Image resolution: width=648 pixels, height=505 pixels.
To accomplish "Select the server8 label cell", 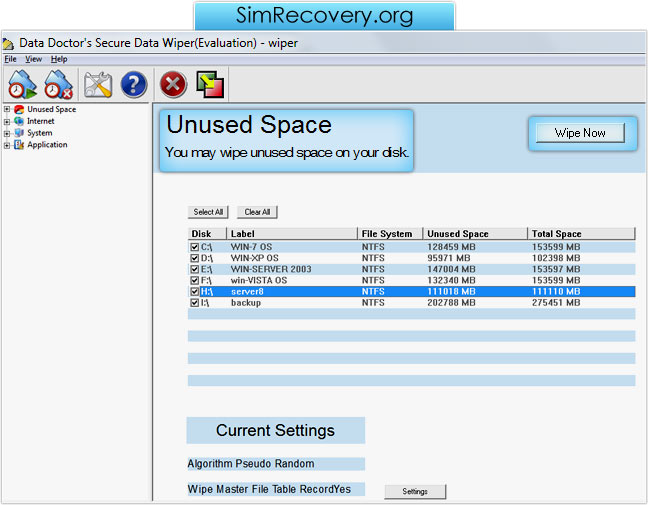I will [x=247, y=292].
